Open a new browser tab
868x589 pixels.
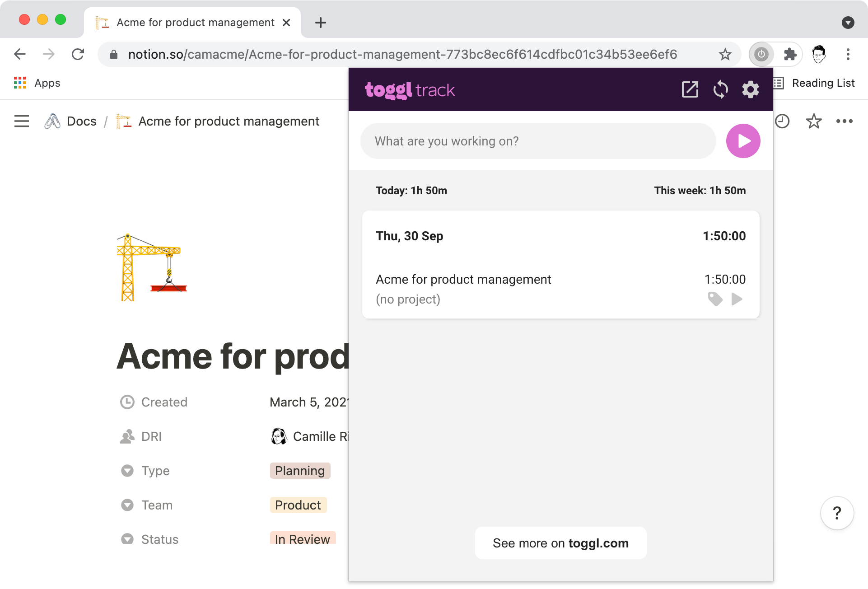(x=320, y=23)
